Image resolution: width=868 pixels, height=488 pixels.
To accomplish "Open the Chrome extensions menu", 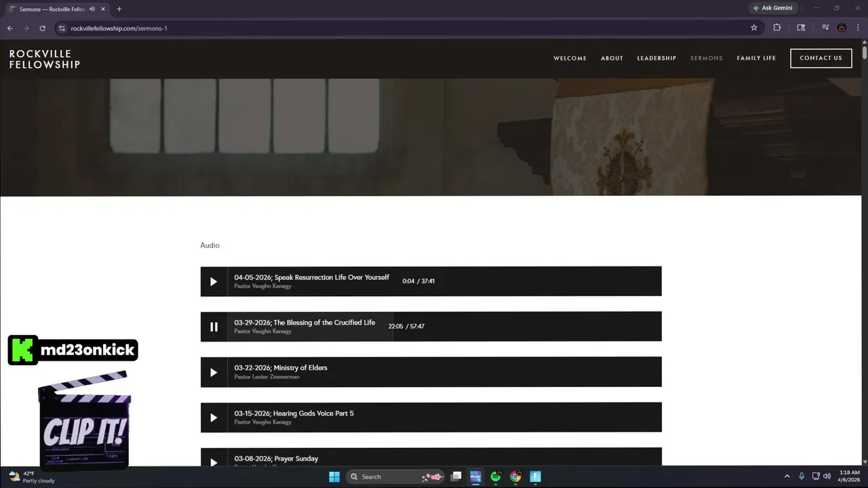I will tap(777, 28).
